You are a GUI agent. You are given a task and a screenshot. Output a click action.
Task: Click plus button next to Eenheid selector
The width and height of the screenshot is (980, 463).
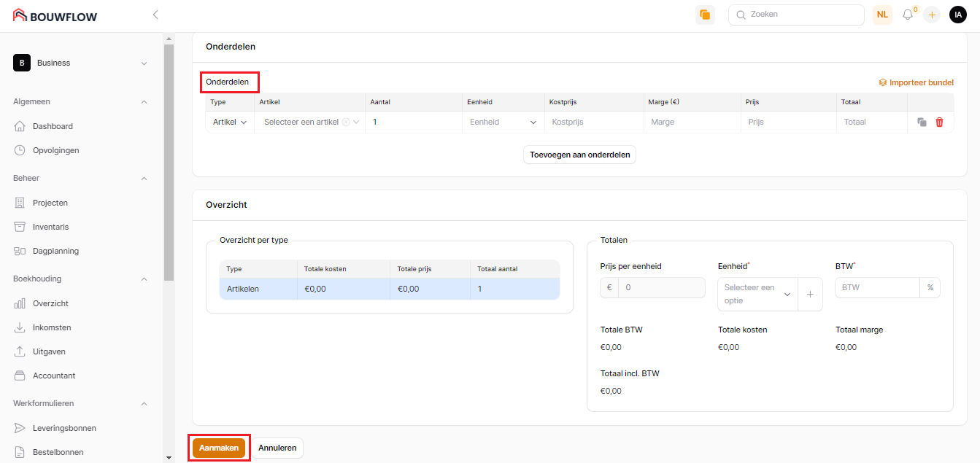click(x=810, y=294)
